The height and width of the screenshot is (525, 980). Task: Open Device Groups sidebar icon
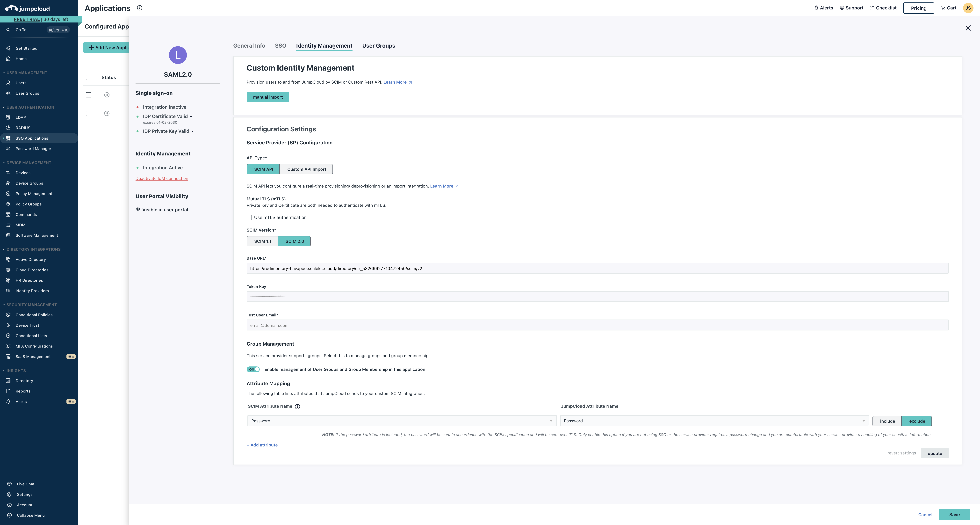(x=8, y=183)
